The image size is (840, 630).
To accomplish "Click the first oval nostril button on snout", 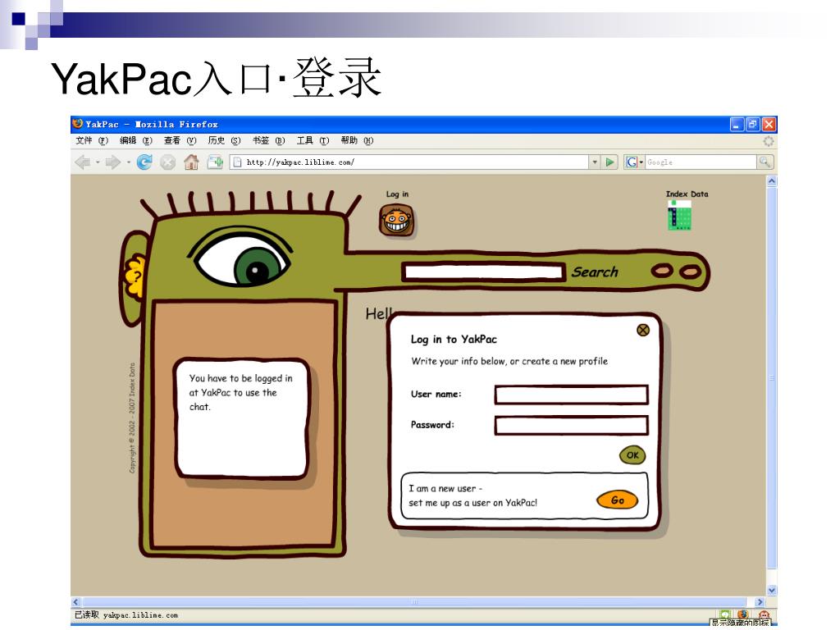I will [x=662, y=271].
